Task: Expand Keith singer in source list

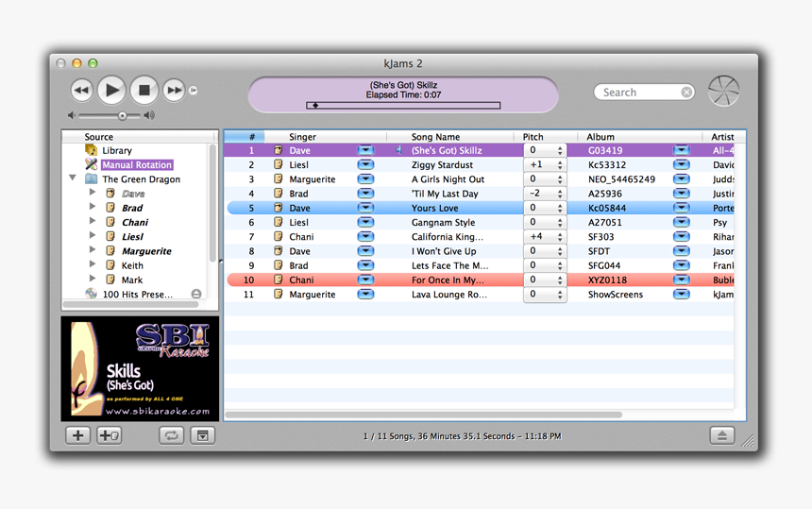Action: (93, 264)
